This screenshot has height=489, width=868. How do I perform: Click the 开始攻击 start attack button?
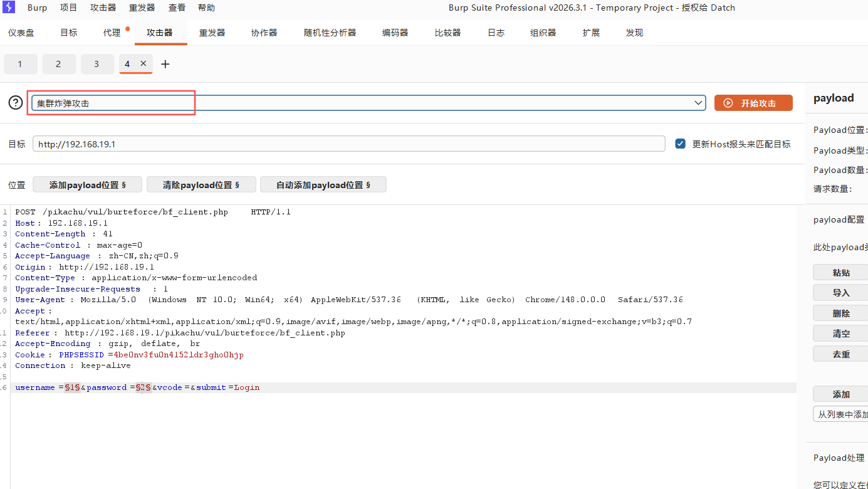[753, 103]
